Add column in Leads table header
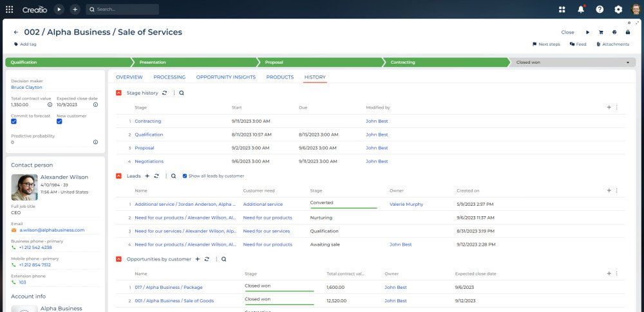Viewport: 644px width, 312px height. (x=609, y=190)
